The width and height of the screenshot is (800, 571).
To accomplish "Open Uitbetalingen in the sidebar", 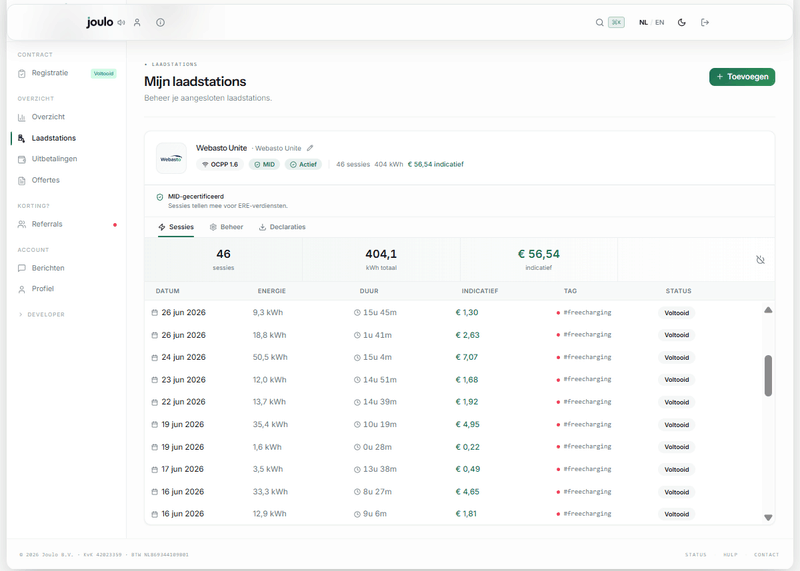I will pos(54,159).
